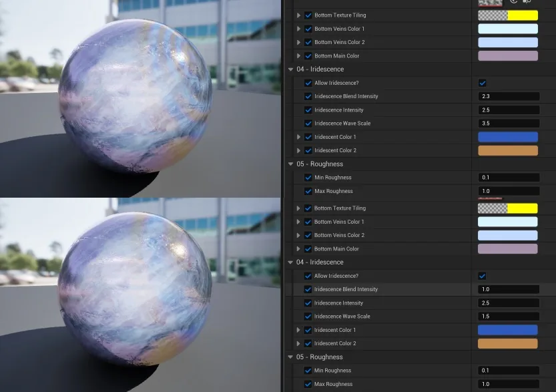Select lower panel's Max Roughness 1.0 field
This screenshot has width=556, height=392.
pyautogui.click(x=509, y=384)
